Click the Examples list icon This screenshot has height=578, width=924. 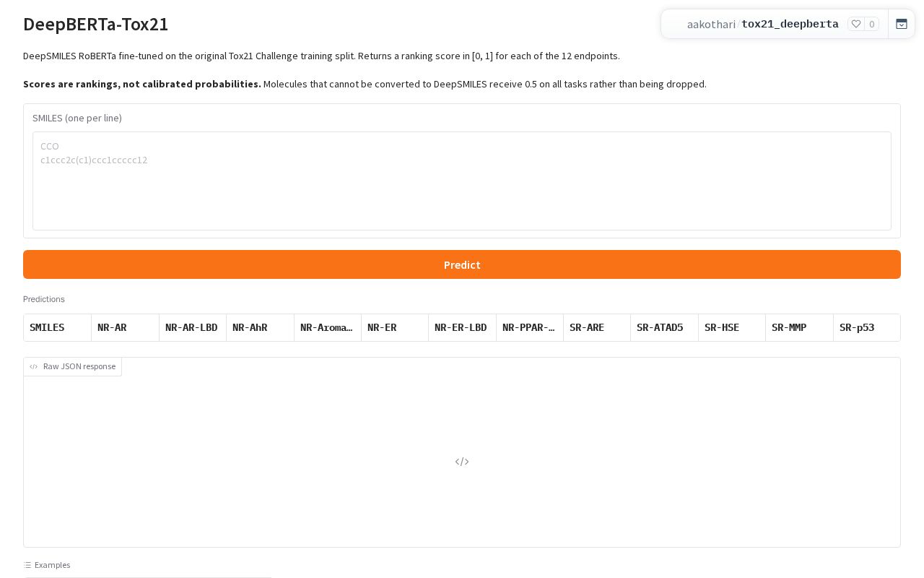point(27,565)
